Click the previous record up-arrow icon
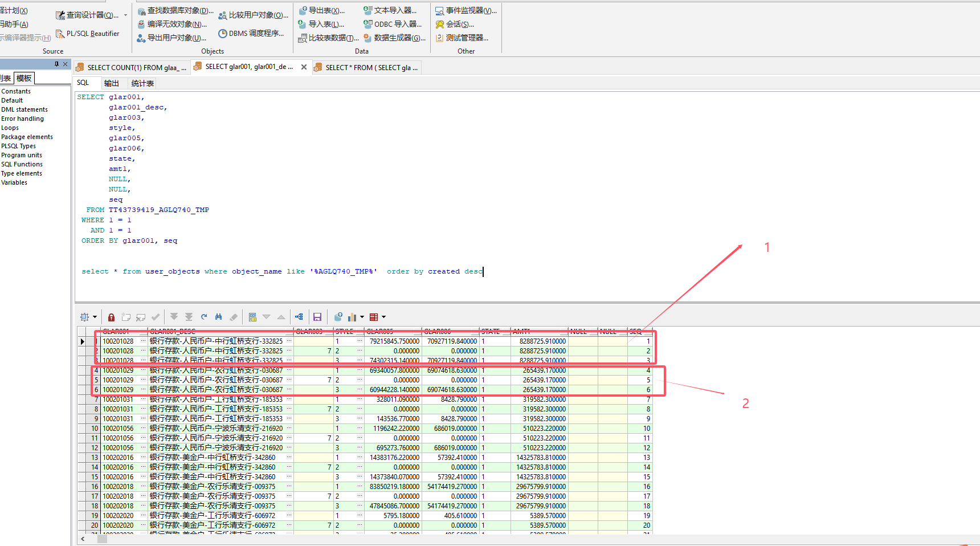This screenshot has height=546, width=980. point(281,317)
